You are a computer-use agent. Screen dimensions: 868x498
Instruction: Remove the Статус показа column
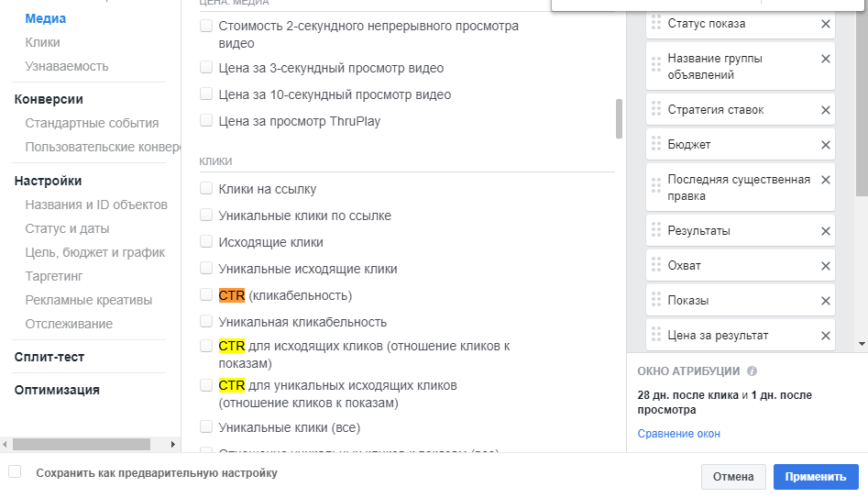(x=826, y=24)
